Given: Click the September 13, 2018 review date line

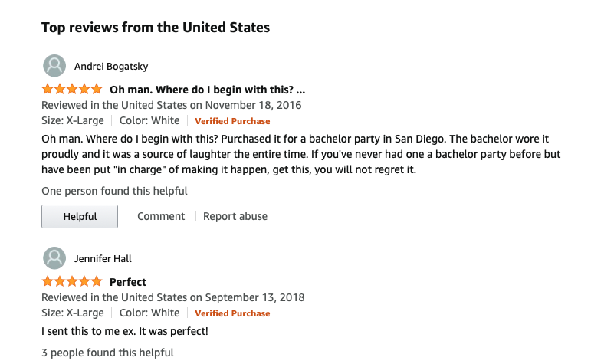Looking at the screenshot, I should [172, 297].
